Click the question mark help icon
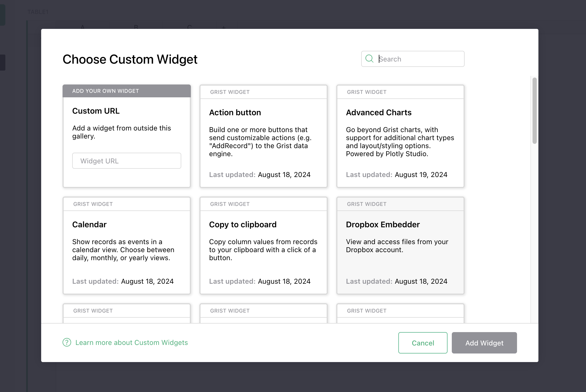The width and height of the screenshot is (586, 392). [x=67, y=343]
